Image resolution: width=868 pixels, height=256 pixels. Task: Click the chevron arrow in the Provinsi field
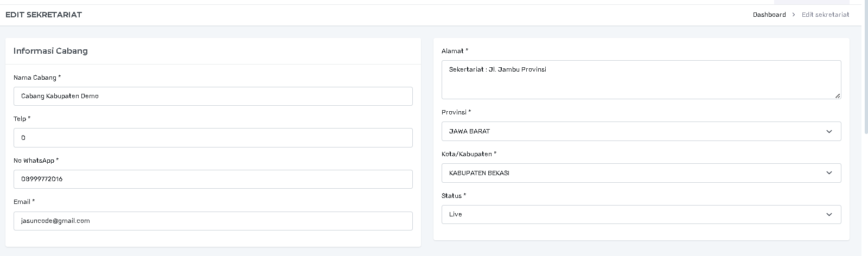tap(828, 131)
